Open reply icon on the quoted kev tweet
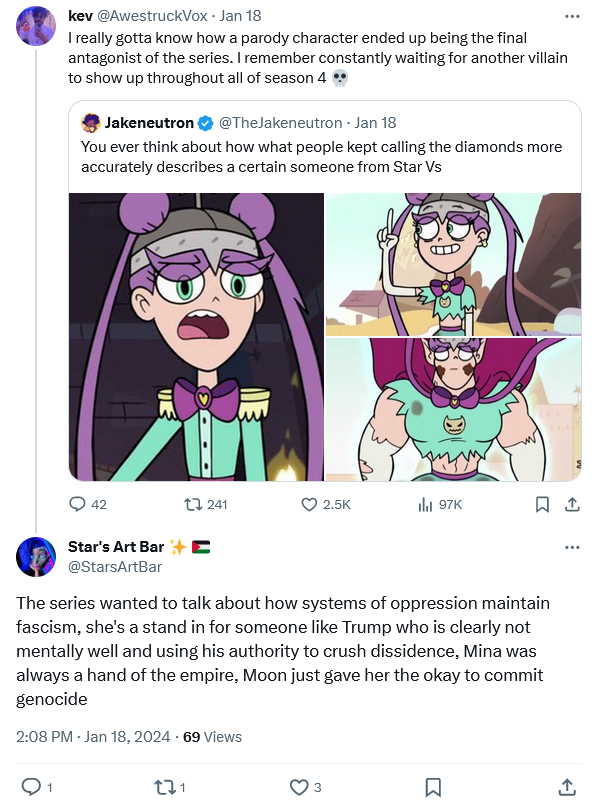The image size is (598, 809). point(77,504)
